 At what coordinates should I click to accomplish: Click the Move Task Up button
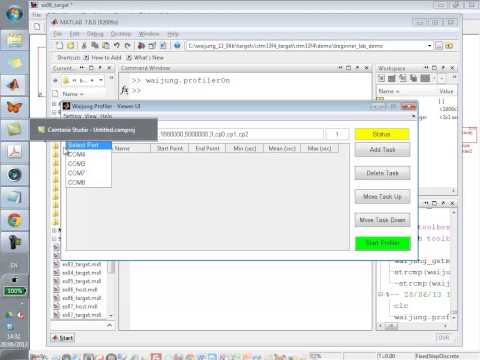tap(382, 197)
